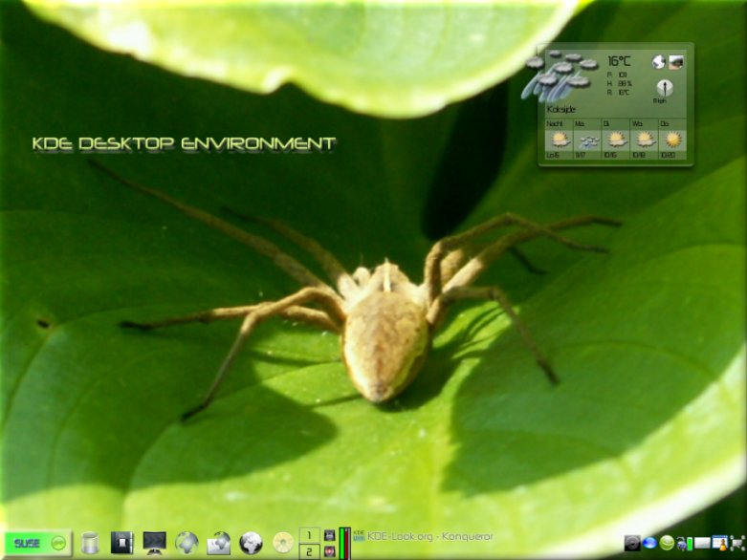Select the Nacht forecast icon
Viewport: 747px width, 560px height.
(x=559, y=140)
